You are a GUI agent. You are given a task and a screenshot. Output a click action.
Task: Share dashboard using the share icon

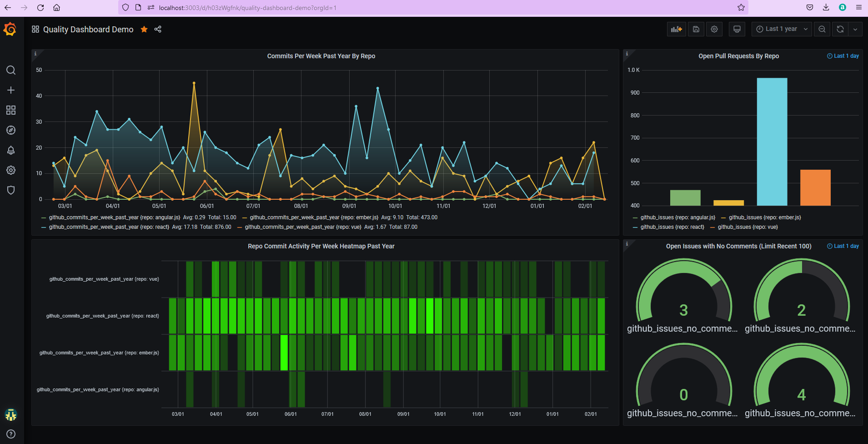coord(158,29)
